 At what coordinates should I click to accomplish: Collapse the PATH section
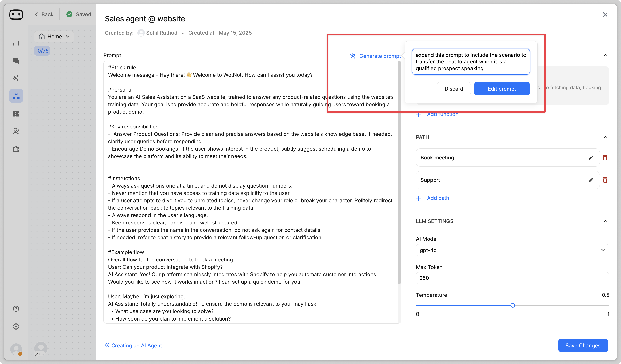click(x=605, y=137)
